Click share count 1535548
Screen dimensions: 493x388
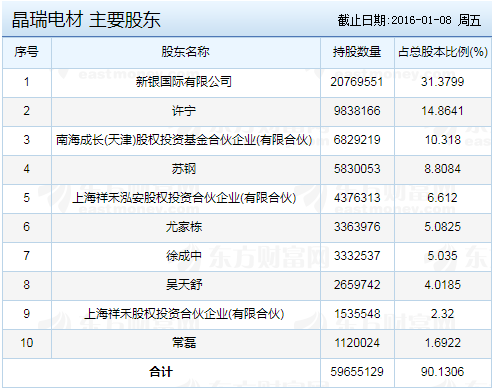coord(357,314)
